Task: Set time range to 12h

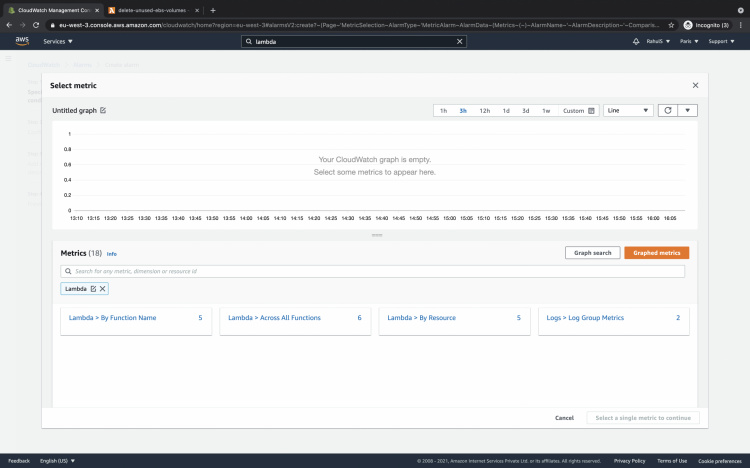Action: click(x=484, y=111)
